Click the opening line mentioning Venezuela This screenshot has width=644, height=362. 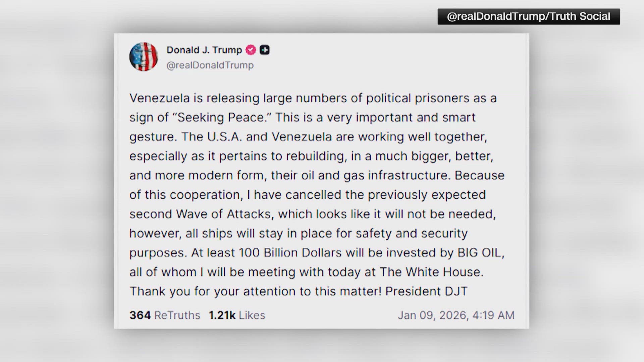313,98
